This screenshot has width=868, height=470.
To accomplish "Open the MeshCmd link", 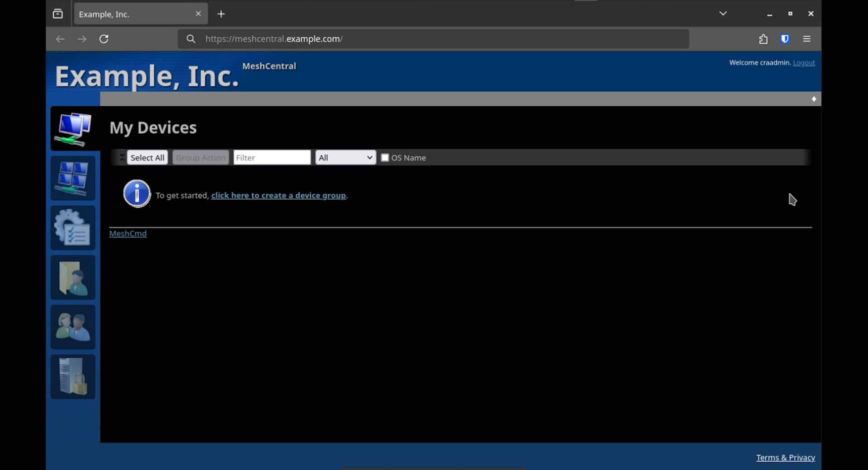I will tap(128, 234).
